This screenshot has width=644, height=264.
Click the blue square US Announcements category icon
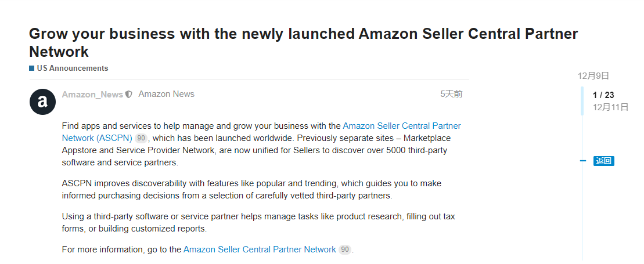pos(32,68)
